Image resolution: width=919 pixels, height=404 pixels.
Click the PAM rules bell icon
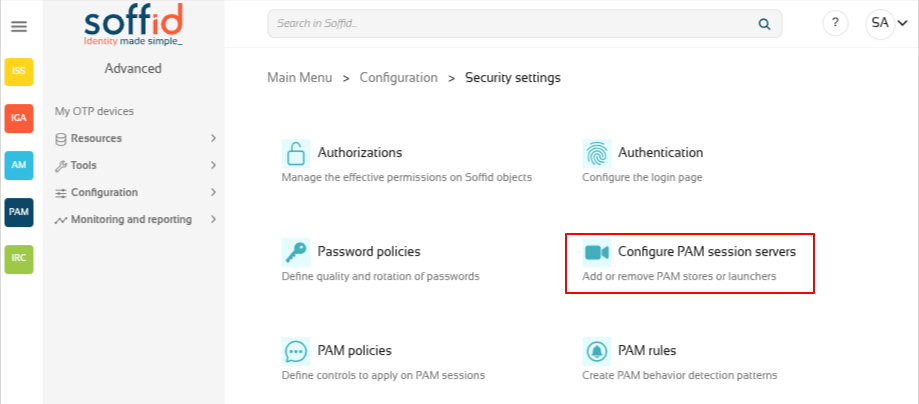pos(597,351)
